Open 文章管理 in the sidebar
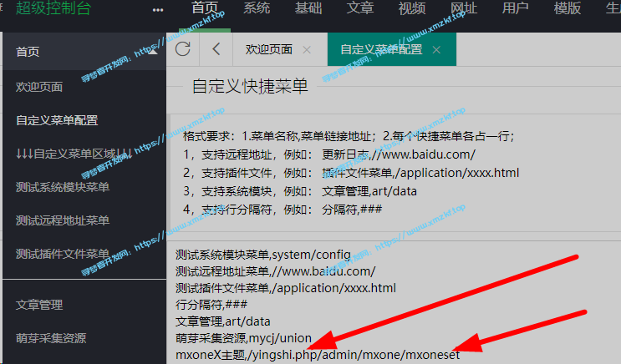Screen dimensions: 621x364 pos(39,305)
